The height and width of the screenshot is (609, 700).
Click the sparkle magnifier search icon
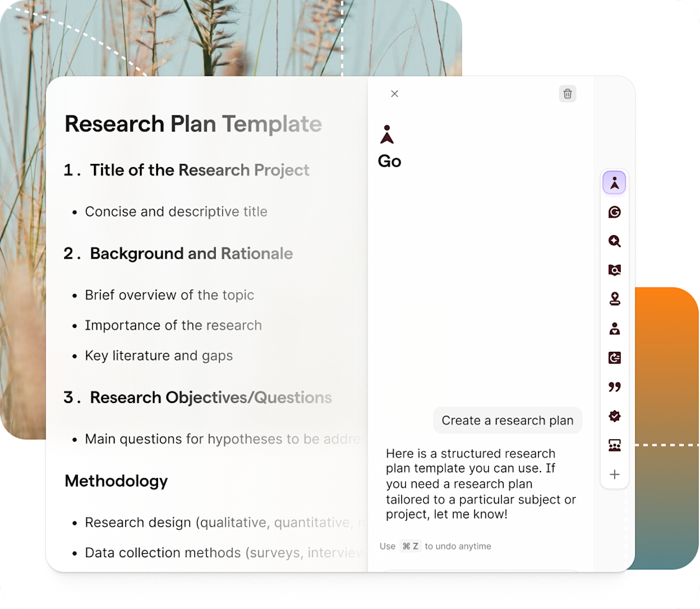pos(614,241)
